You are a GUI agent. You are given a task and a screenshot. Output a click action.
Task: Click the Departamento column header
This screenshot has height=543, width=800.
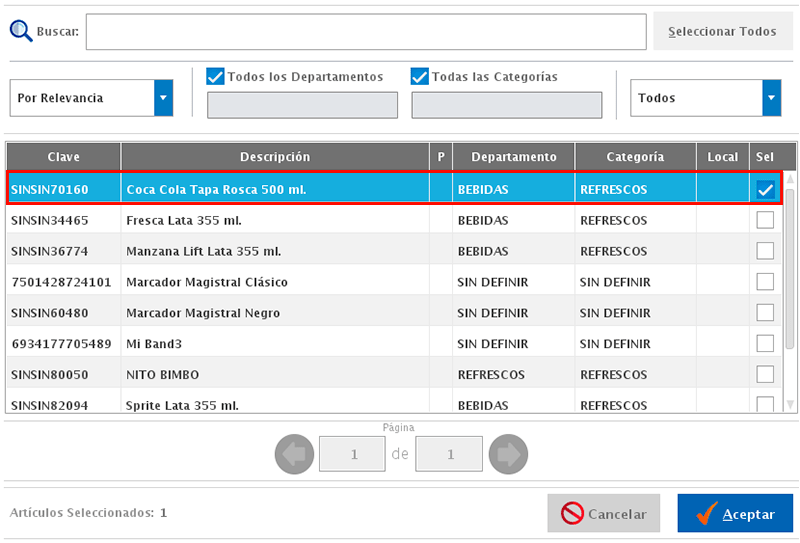pyautogui.click(x=514, y=157)
